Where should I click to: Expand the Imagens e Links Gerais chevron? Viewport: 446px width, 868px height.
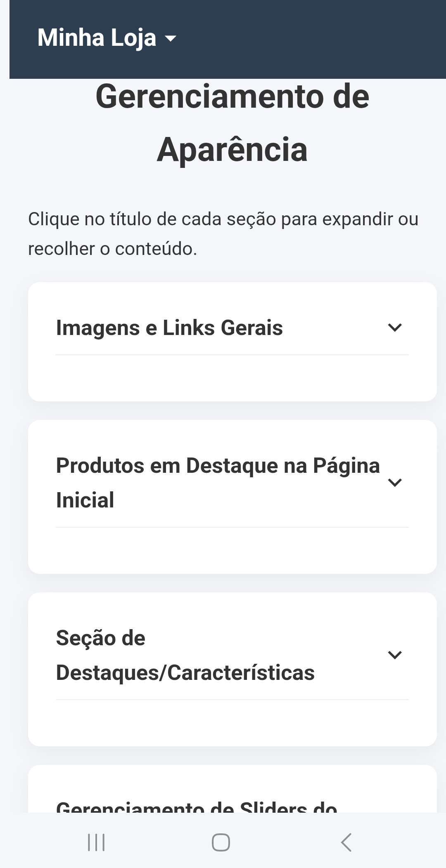[x=395, y=328]
